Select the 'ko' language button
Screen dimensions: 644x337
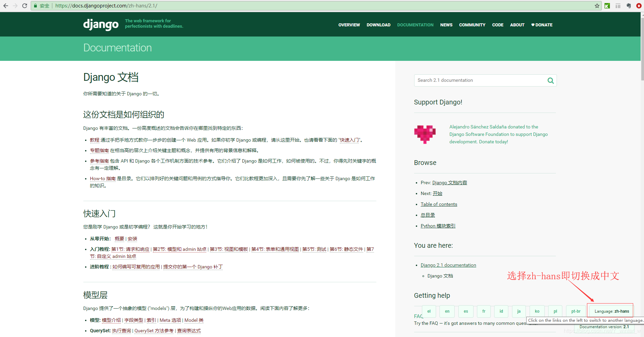click(x=537, y=311)
